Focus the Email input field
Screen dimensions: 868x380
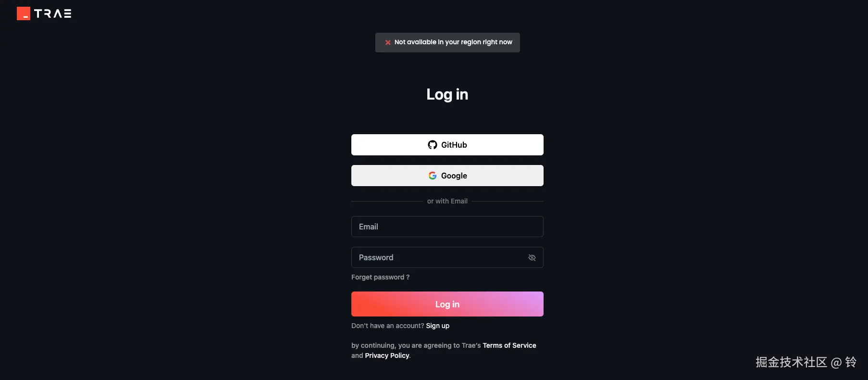point(447,227)
